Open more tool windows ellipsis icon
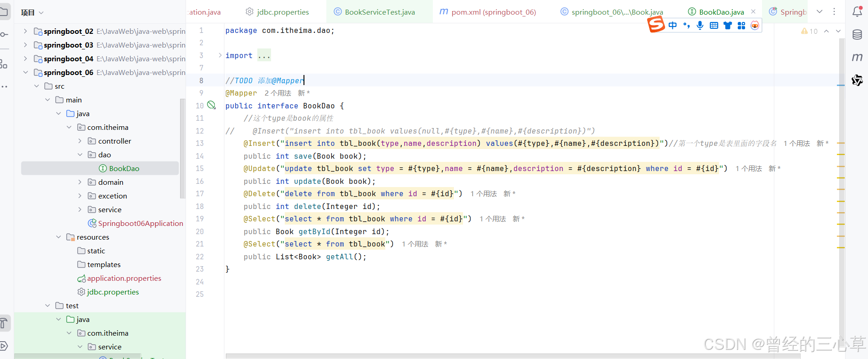This screenshot has width=868, height=359. coord(4,86)
